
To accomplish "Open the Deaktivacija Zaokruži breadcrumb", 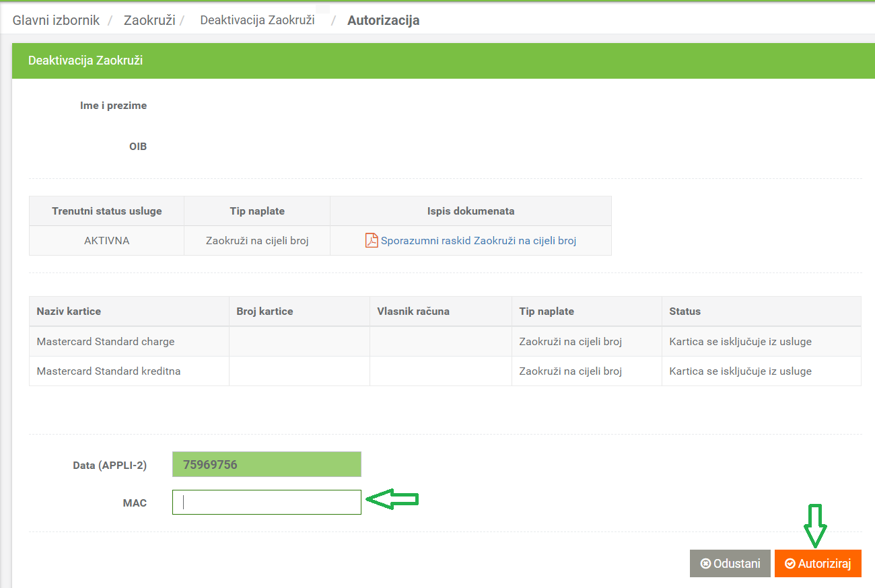I will click(x=258, y=20).
